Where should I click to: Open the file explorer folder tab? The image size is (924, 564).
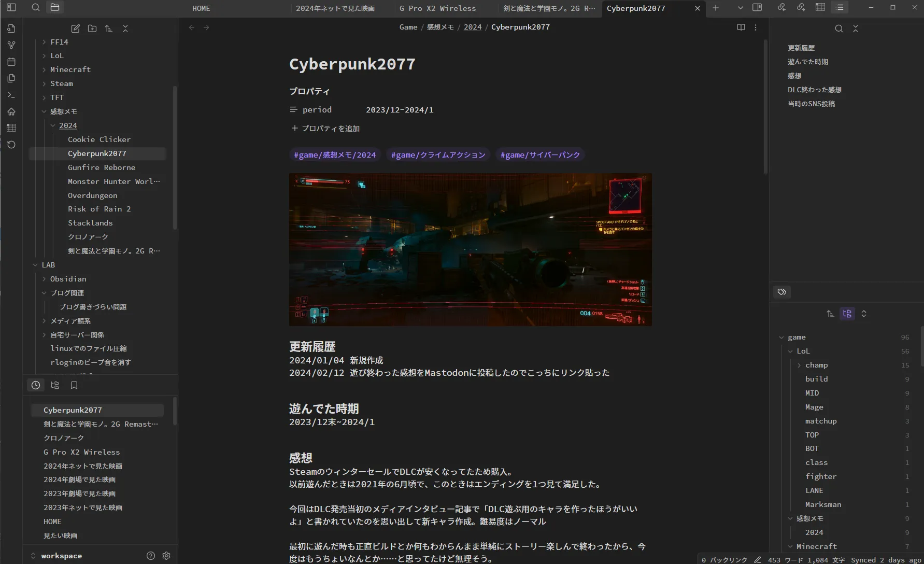55,7
